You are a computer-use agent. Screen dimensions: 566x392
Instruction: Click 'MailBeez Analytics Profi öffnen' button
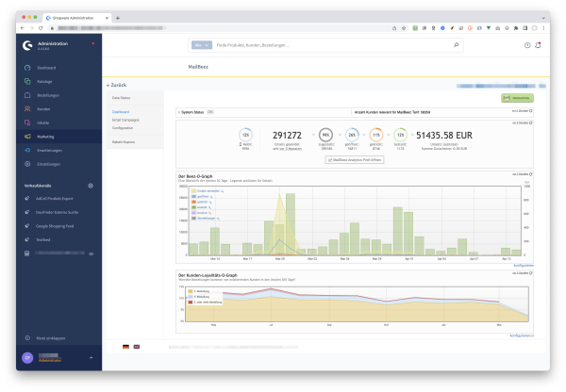354,160
